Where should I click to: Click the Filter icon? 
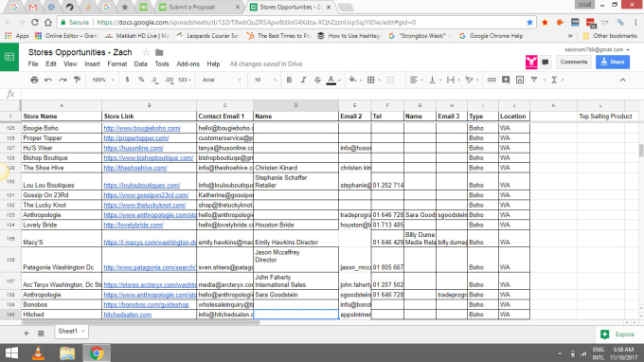tap(534, 80)
